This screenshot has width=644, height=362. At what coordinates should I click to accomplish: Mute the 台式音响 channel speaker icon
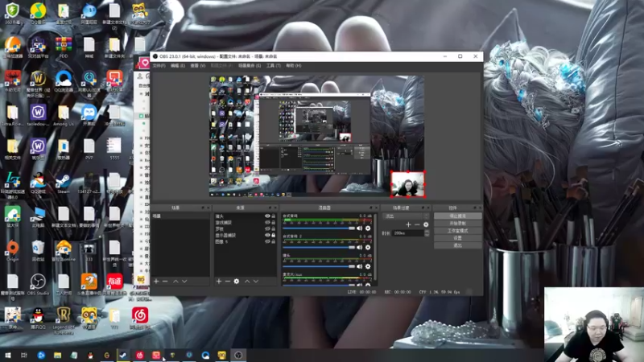tap(359, 228)
